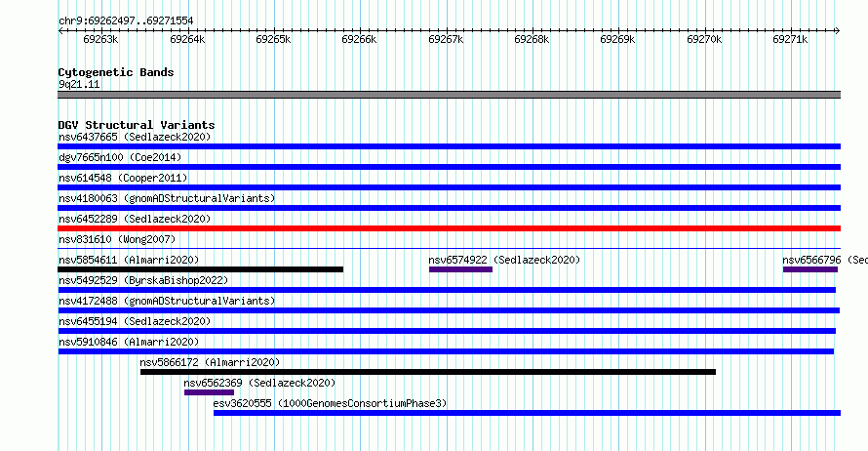Open esv3620555 (1000GenomesConsortiumPhase3) label
This screenshot has height=451, width=868.
click(x=330, y=403)
